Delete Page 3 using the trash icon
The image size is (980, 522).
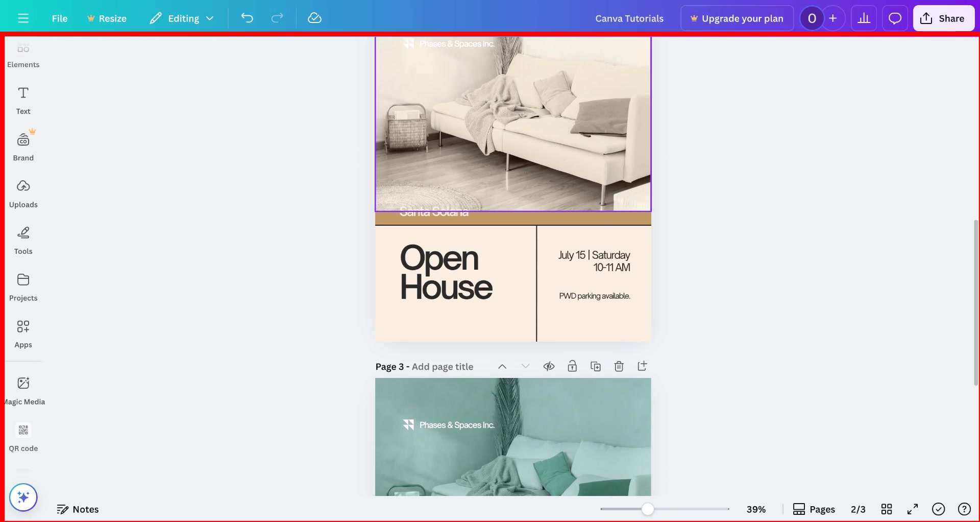coord(619,366)
